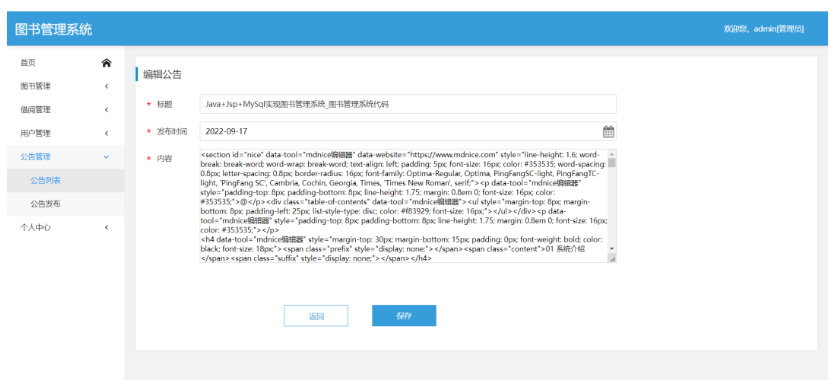Expand the 图书管理 menu chevron

107,86
